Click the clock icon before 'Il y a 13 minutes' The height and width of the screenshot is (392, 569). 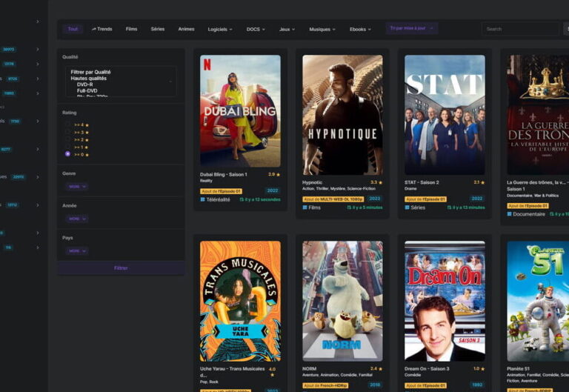[449, 207]
